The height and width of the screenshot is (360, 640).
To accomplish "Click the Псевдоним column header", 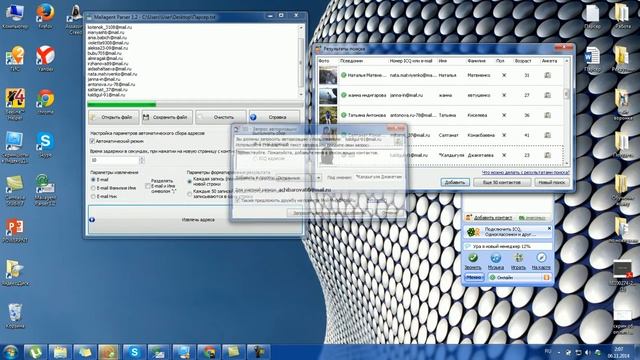I will click(351, 61).
